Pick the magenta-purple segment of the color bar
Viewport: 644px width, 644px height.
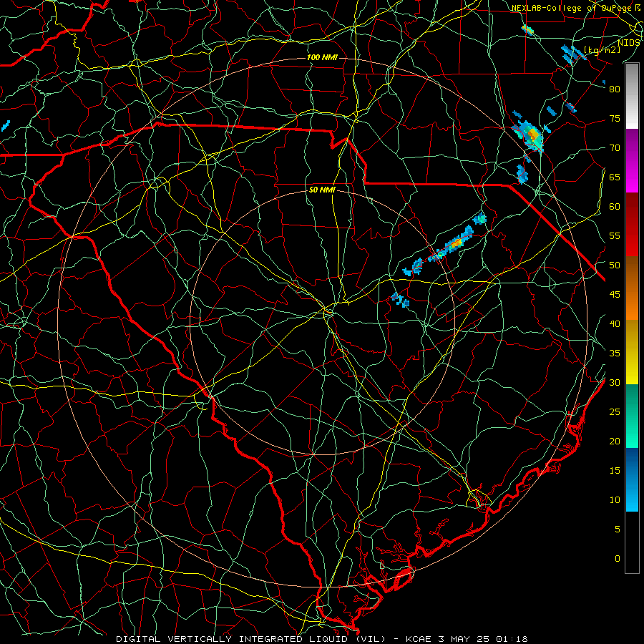coord(632,161)
